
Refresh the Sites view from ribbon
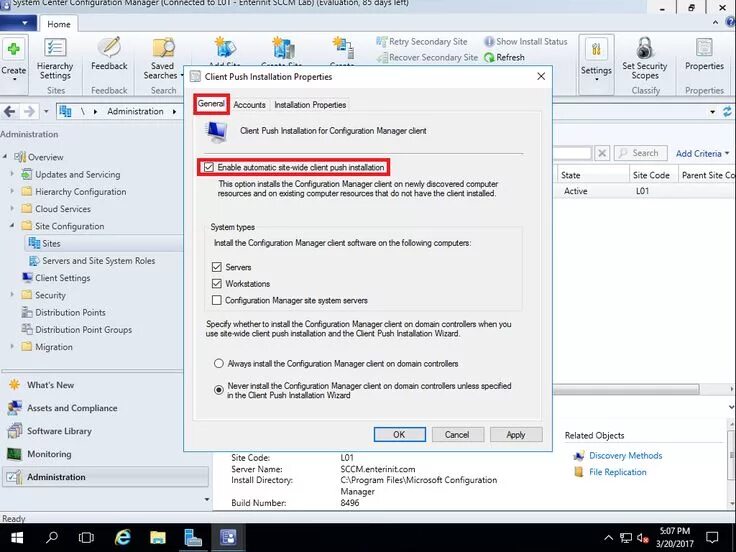(504, 57)
